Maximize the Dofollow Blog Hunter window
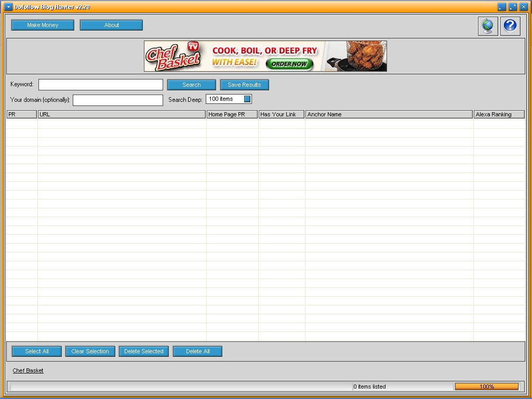This screenshot has width=532, height=399. point(513,7)
